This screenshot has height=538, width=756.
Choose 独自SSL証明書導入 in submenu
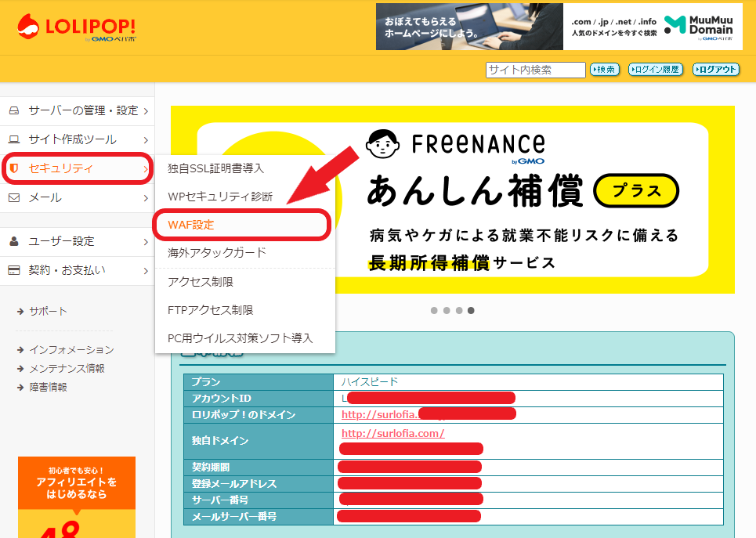pyautogui.click(x=216, y=168)
